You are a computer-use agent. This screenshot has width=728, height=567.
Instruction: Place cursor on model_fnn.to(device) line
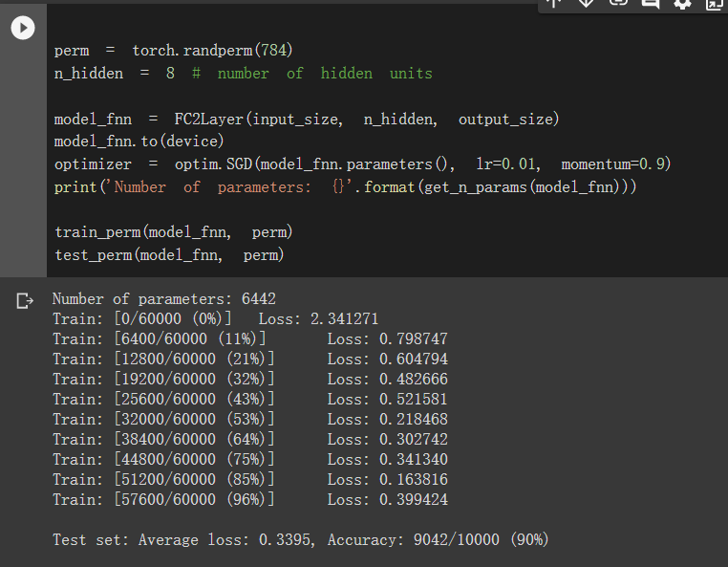139,141
